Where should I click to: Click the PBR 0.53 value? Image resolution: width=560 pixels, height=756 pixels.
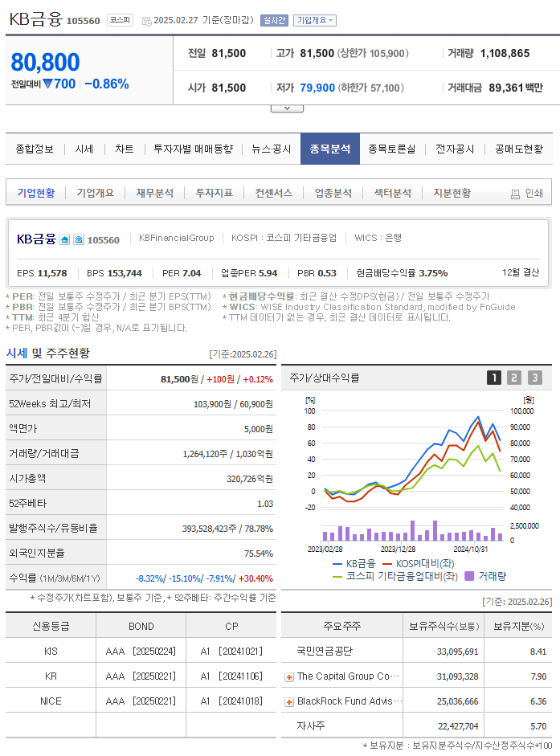pos(326,273)
